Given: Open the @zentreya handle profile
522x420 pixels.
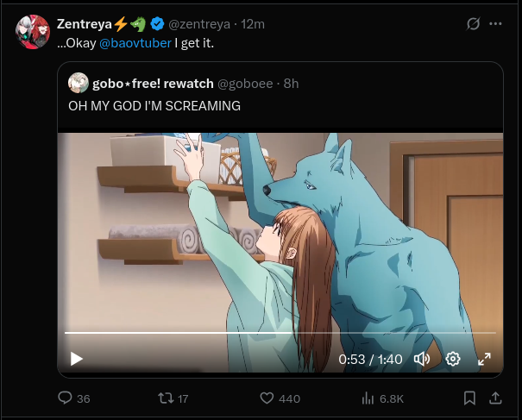Looking at the screenshot, I should (x=199, y=24).
